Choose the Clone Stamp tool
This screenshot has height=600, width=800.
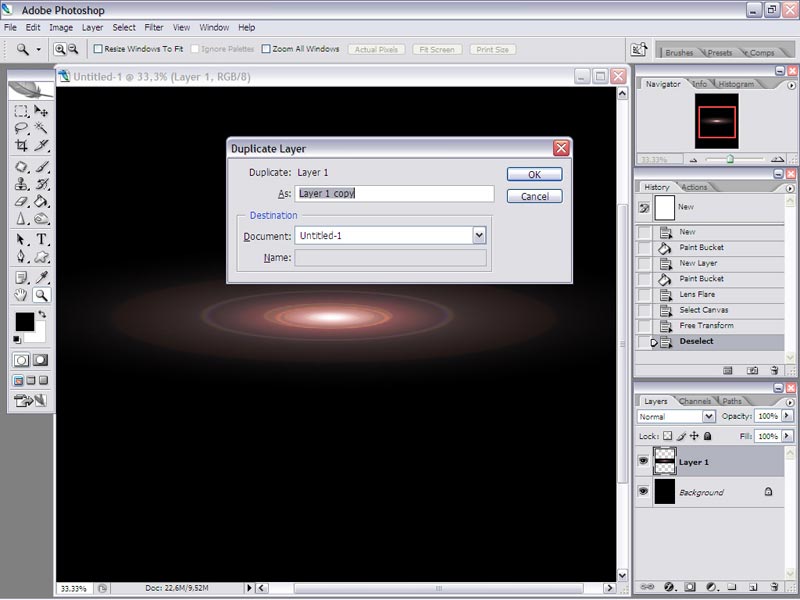[21, 184]
